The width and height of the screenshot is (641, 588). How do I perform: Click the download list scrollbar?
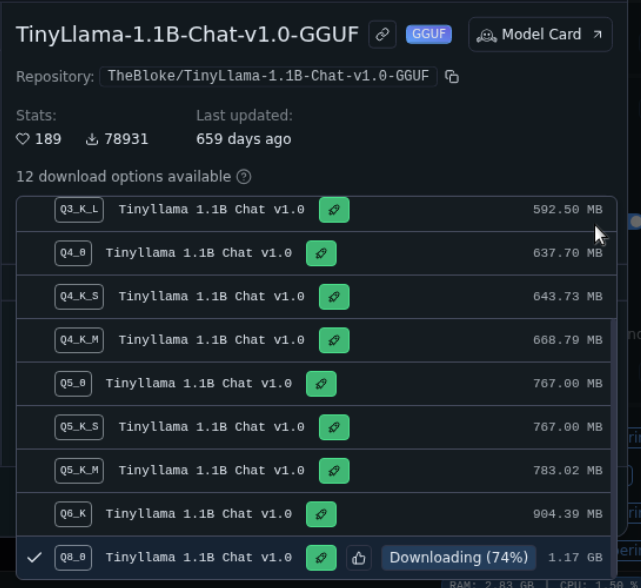tap(612, 420)
